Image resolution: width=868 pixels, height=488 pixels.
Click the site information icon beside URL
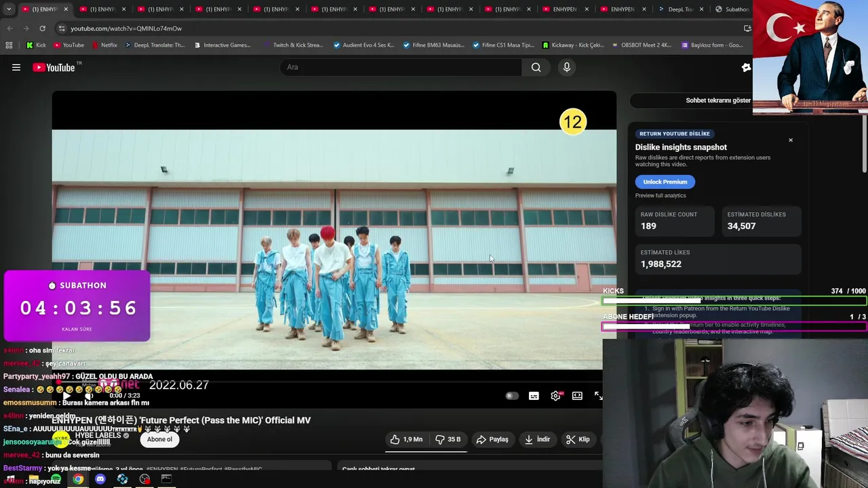pos(62,28)
